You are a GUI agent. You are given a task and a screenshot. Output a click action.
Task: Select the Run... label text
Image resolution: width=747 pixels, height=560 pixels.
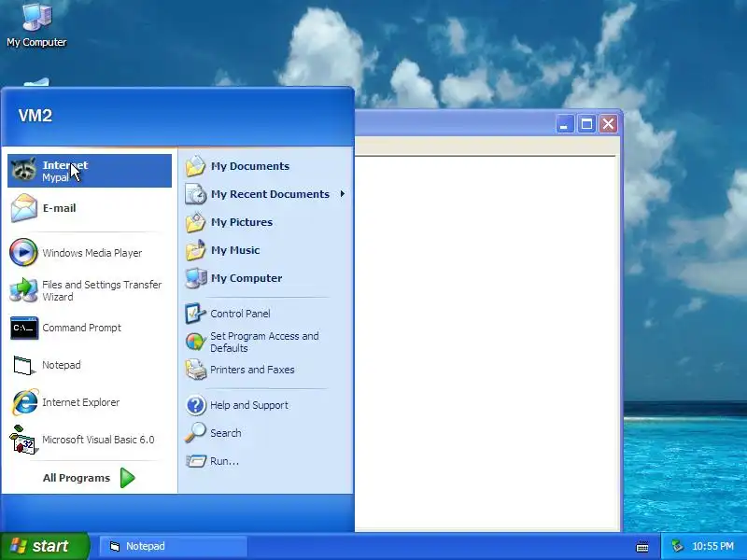tap(224, 461)
